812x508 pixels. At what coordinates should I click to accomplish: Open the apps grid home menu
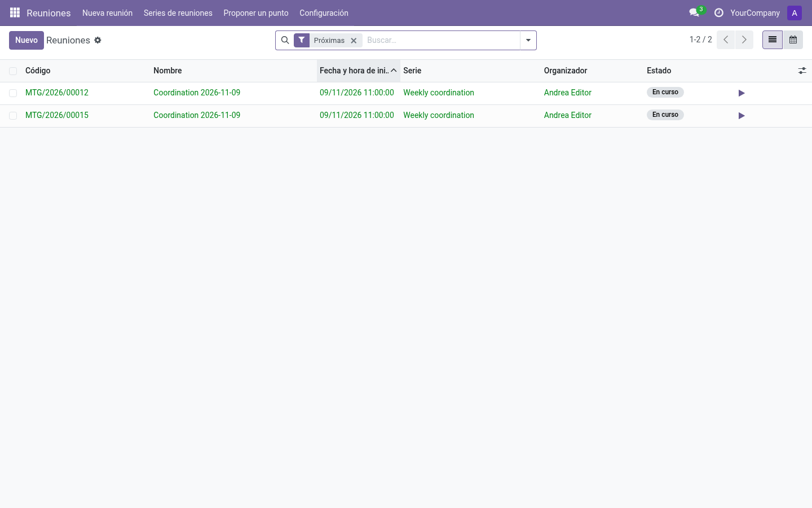(x=15, y=12)
